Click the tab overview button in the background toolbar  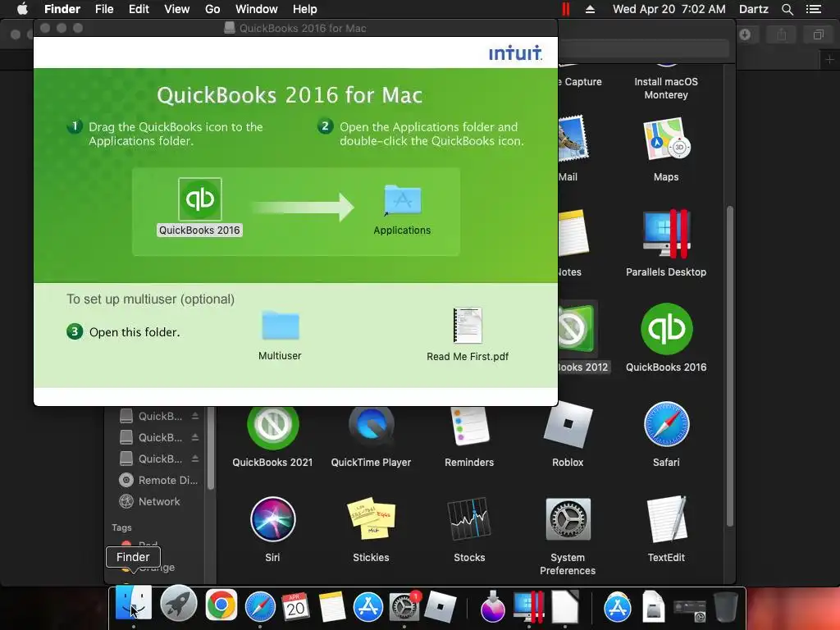point(818,34)
